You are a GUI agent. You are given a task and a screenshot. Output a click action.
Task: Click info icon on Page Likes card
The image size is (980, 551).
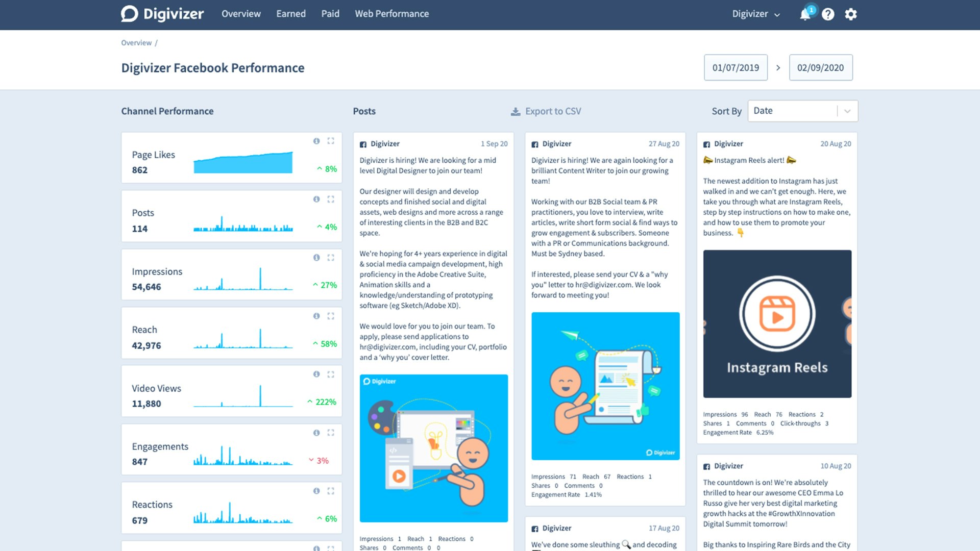pyautogui.click(x=316, y=141)
